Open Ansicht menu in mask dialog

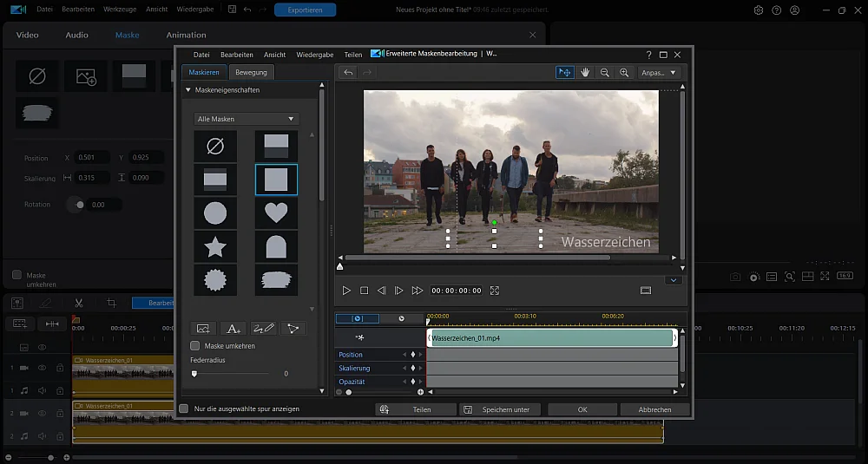274,55
